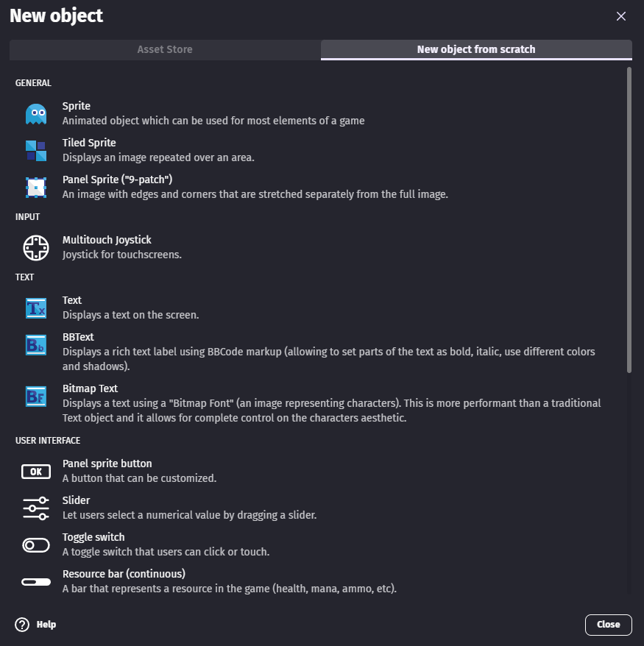Click the object list vertical scrollbar

pyautogui.click(x=629, y=221)
